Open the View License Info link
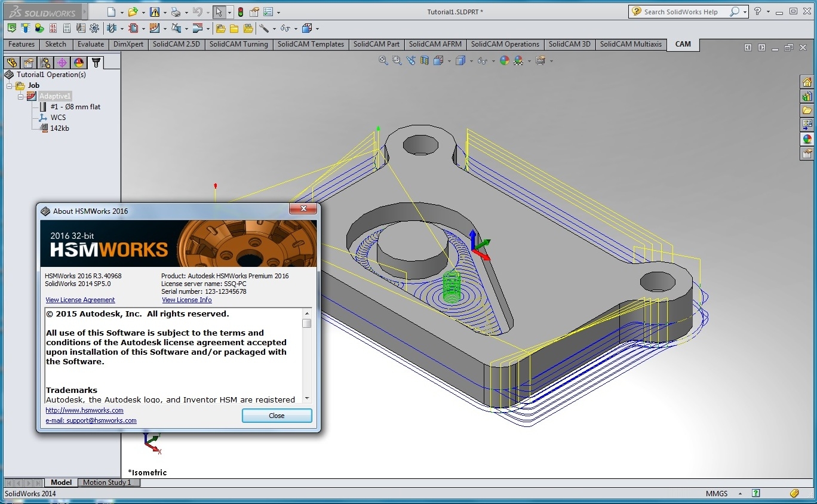The width and height of the screenshot is (817, 504). click(187, 300)
